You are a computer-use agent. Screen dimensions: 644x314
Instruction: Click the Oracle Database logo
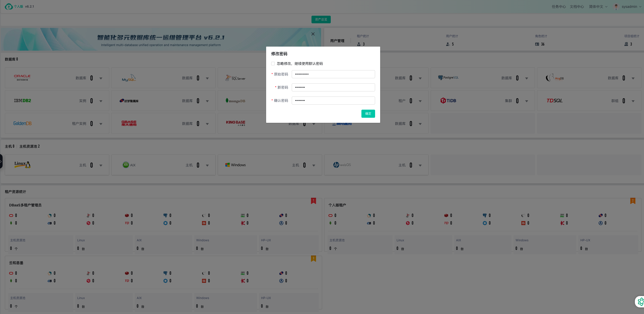pyautogui.click(x=22, y=77)
